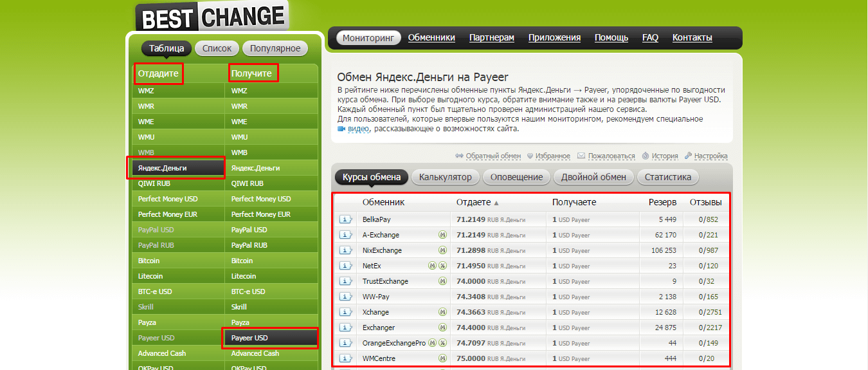The height and width of the screenshot is (370, 868).
Task: Click the M badge beside A-Exchange
Action: (442, 235)
